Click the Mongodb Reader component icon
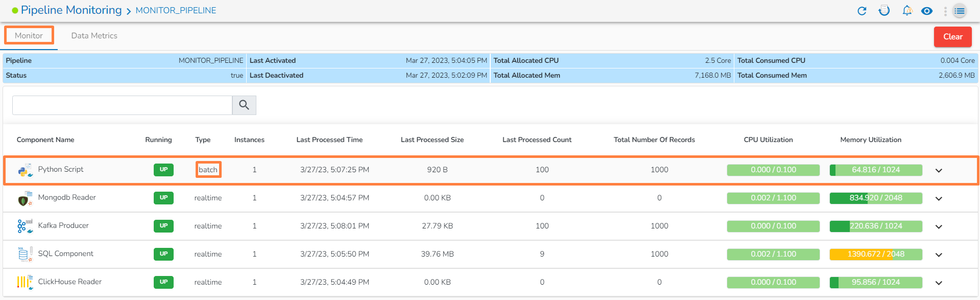The image size is (980, 300). pos(25,198)
